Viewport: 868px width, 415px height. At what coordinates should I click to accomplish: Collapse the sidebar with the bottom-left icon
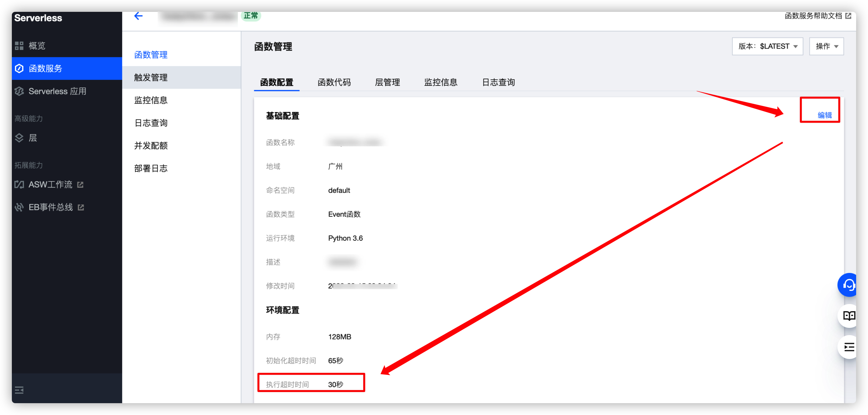[19, 390]
